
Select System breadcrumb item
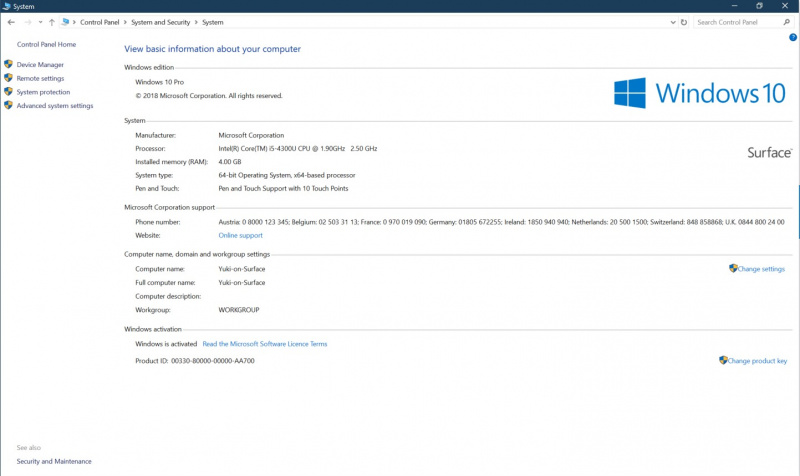click(x=213, y=22)
